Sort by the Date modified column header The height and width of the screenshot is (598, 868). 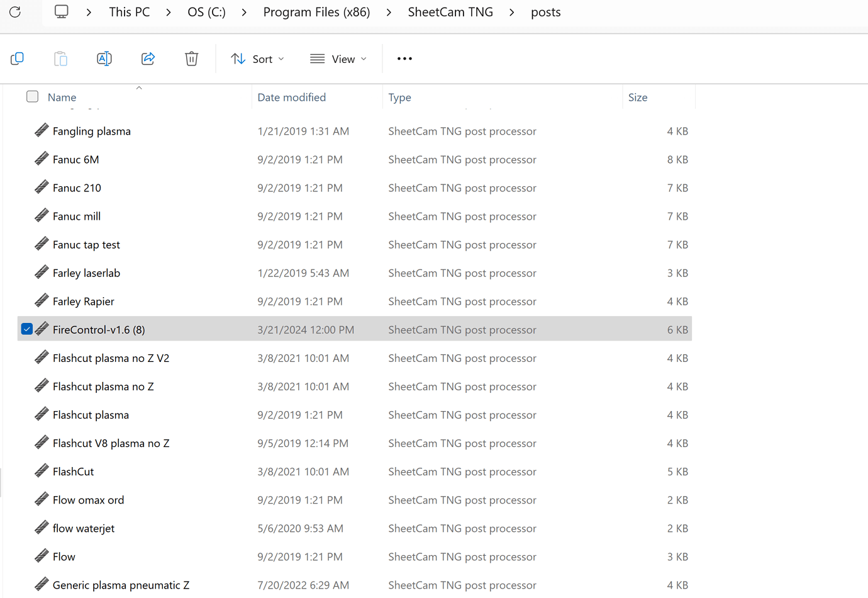292,98
